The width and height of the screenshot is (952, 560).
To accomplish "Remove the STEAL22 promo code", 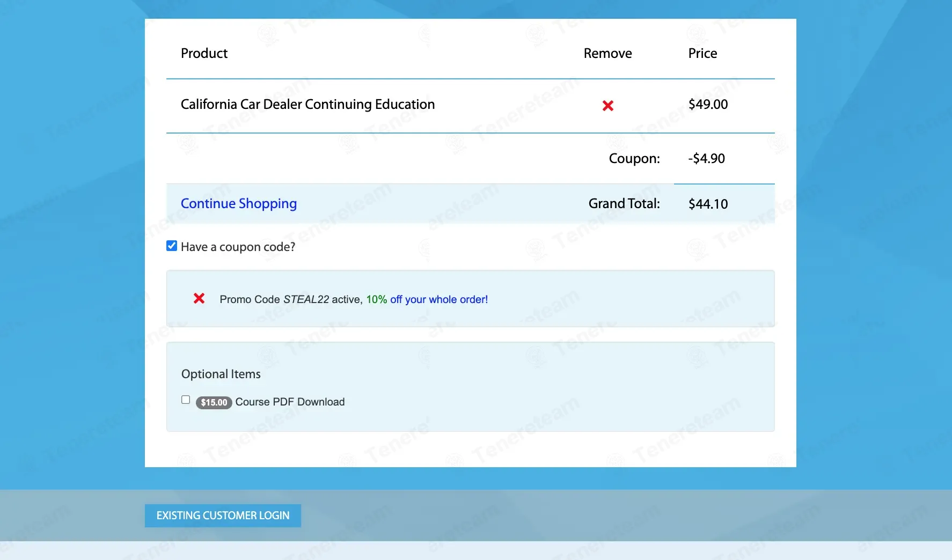I will pyautogui.click(x=199, y=298).
